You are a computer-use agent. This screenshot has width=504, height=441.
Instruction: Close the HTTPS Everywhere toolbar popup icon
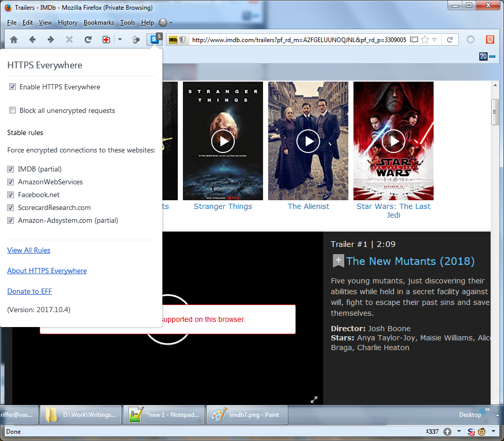tap(155, 39)
